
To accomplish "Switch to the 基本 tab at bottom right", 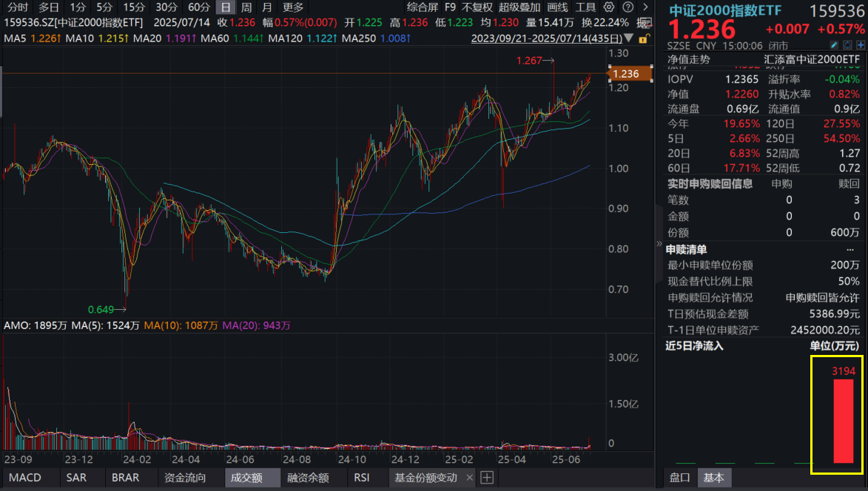I will [x=714, y=478].
